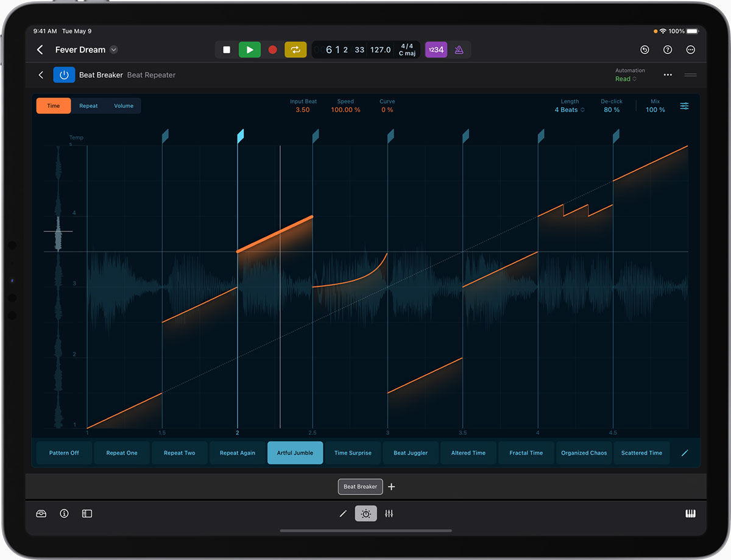731x560 pixels.
Task: Tap the 4/4 C maj signature display
Action: click(406, 50)
